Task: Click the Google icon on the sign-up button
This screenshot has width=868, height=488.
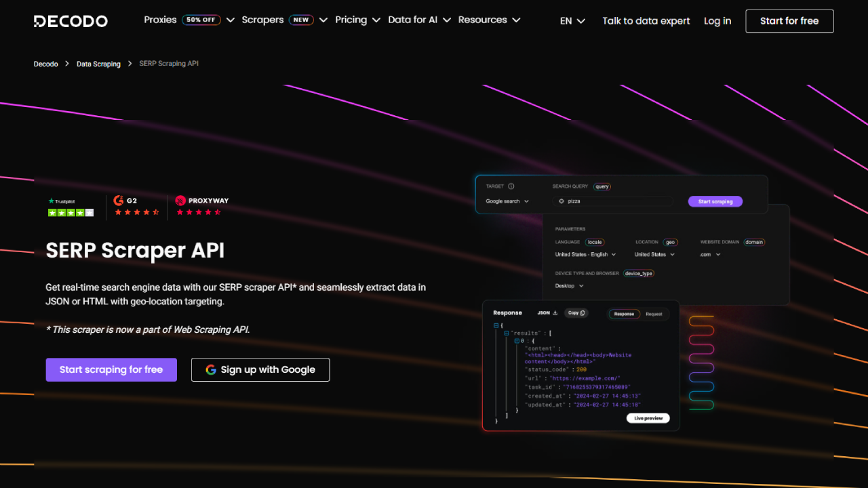Action: 211,369
